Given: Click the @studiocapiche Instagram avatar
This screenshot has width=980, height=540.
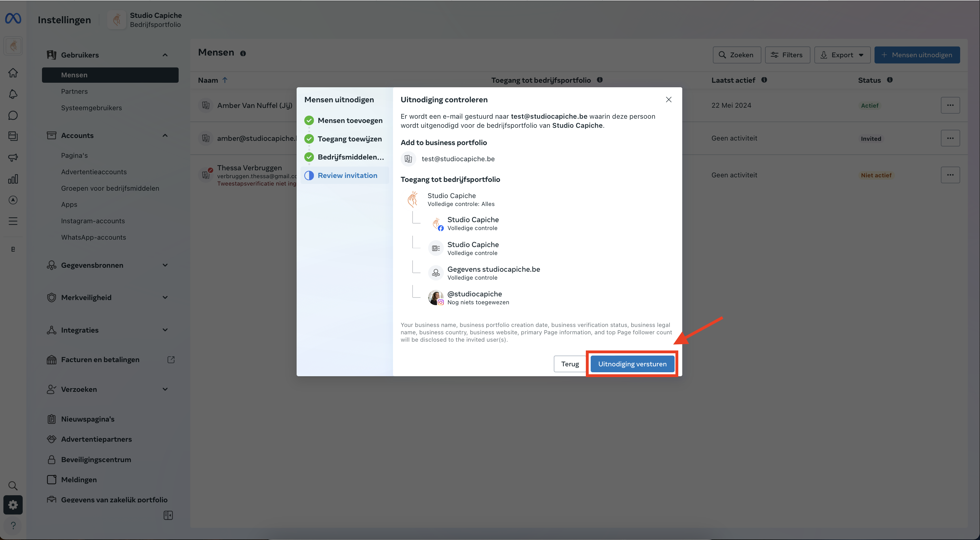Looking at the screenshot, I should click(x=436, y=297).
